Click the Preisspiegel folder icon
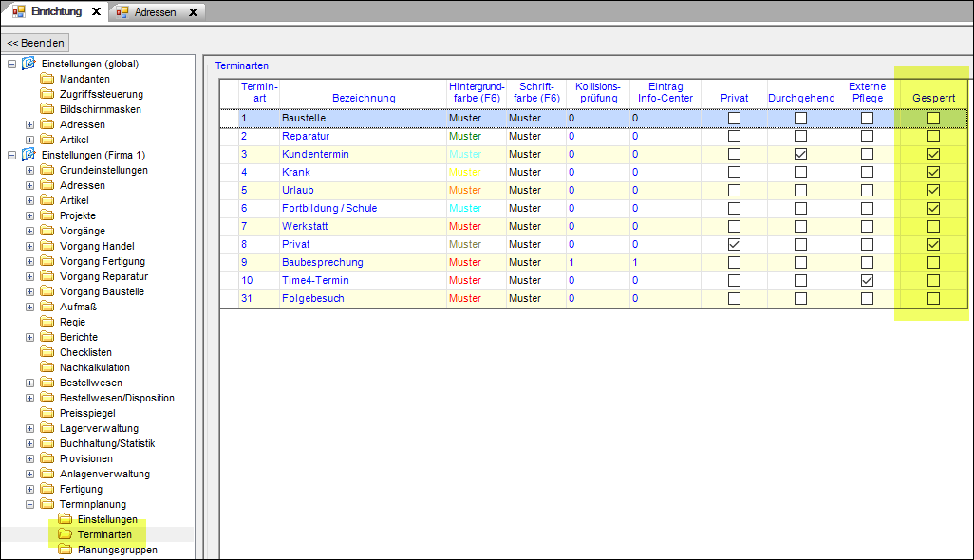 (47, 413)
